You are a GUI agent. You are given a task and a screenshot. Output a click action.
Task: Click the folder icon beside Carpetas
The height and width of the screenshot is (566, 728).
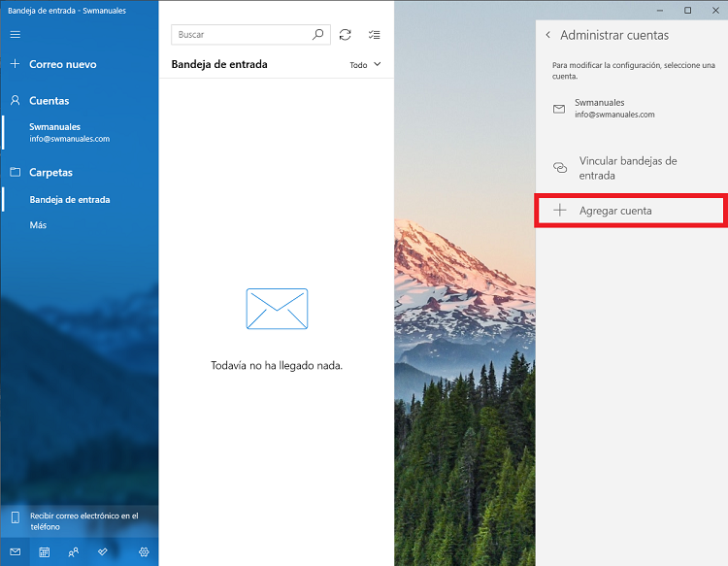(16, 172)
